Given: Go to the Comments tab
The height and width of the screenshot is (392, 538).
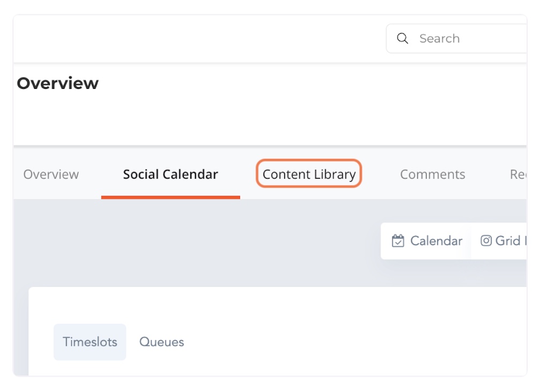Looking at the screenshot, I should [x=432, y=175].
